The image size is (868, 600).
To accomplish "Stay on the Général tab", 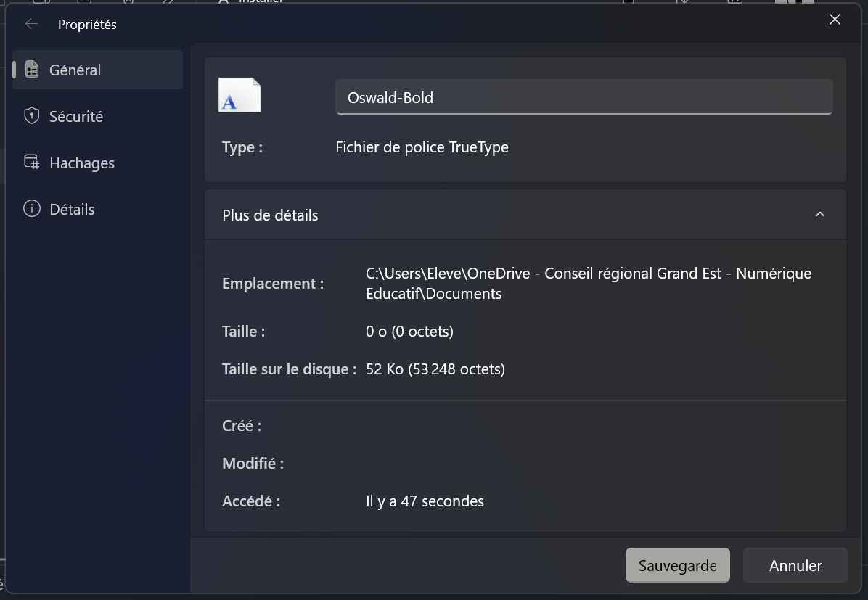I will pos(75,70).
